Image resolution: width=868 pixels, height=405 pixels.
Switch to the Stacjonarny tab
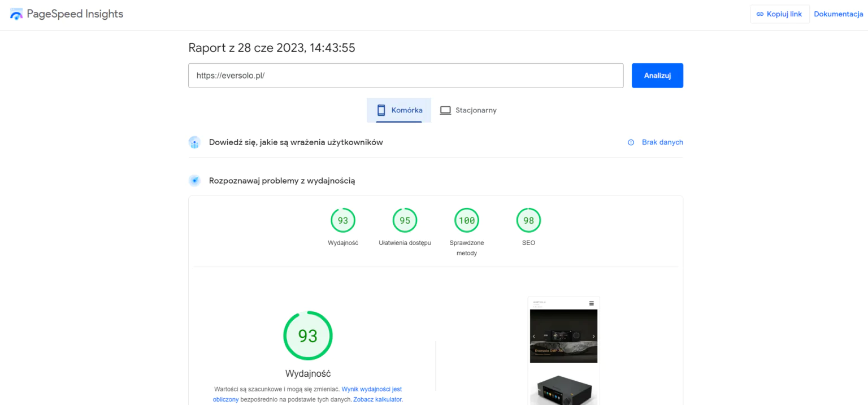coord(468,110)
